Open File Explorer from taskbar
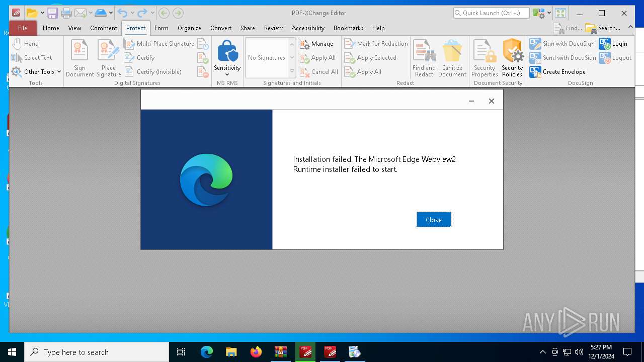 point(231,352)
